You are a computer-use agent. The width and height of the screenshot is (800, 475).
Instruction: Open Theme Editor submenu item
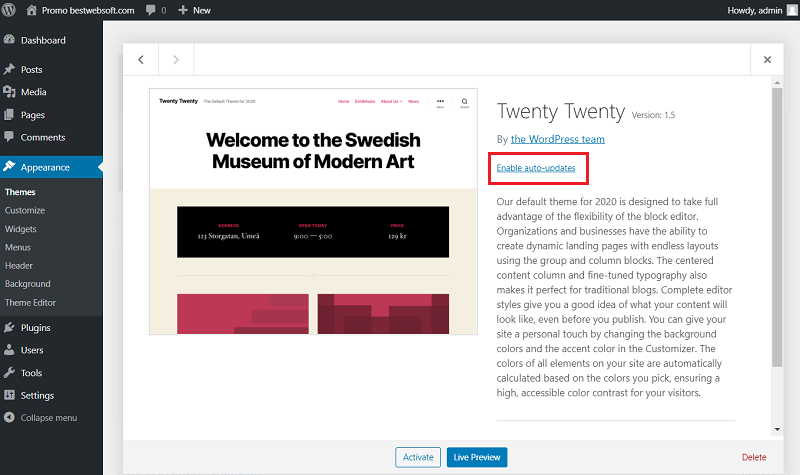30,303
